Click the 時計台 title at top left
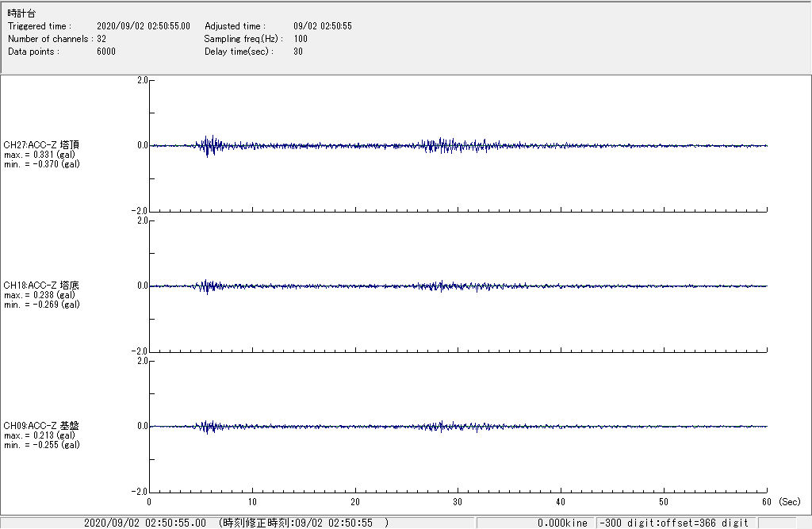The image size is (812, 529). click(x=21, y=13)
